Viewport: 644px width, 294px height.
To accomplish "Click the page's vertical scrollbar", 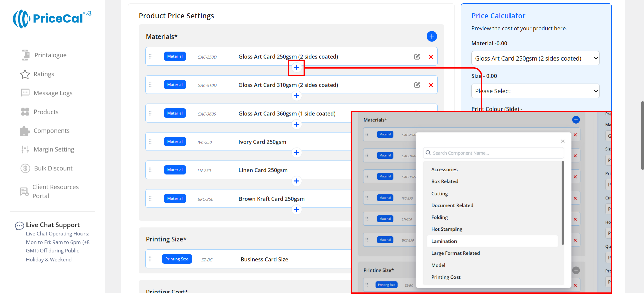I will [642, 136].
